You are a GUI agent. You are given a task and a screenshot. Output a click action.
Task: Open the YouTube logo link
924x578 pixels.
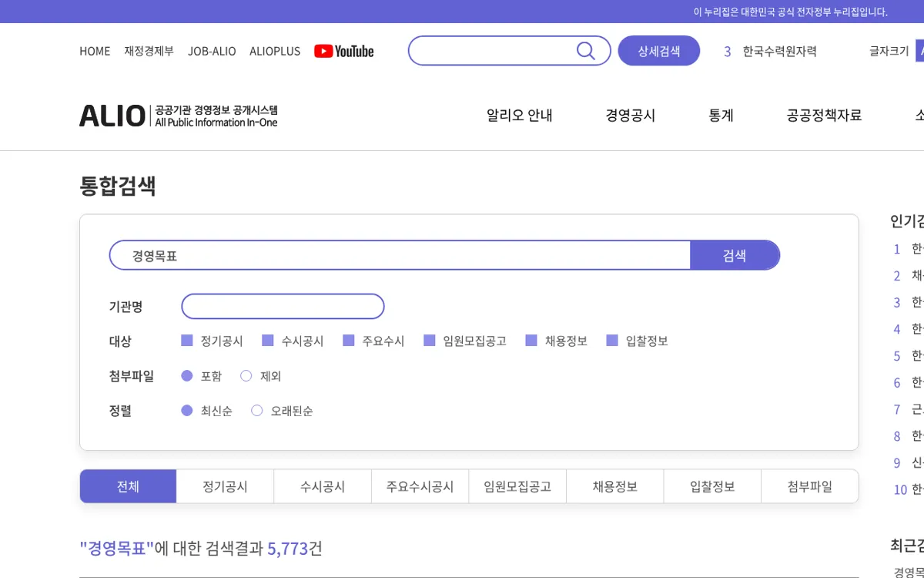click(344, 51)
